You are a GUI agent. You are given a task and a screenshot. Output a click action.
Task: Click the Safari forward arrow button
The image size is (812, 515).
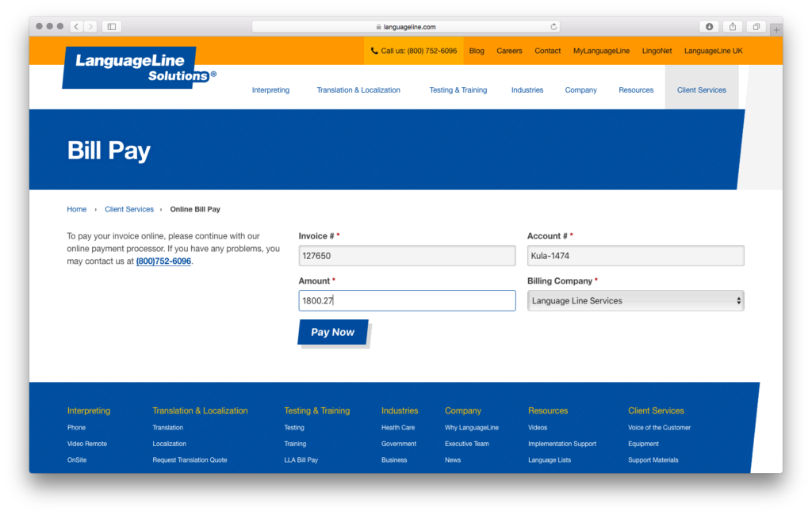point(90,26)
